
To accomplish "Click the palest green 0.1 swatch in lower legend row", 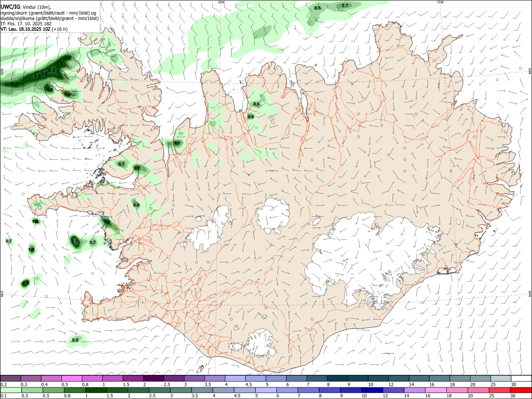I will click(x=11, y=390).
